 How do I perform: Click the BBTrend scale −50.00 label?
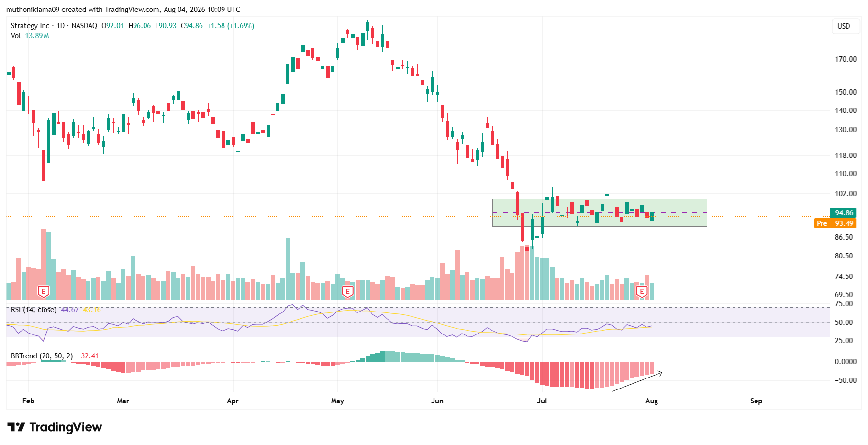click(x=846, y=380)
